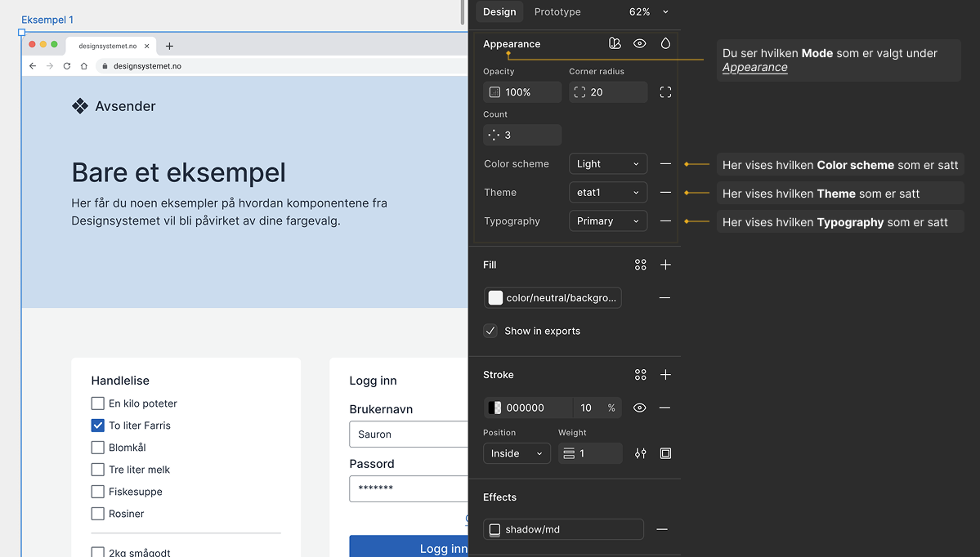Click the Brukernavn input field
Image resolution: width=980 pixels, height=557 pixels.
tap(409, 434)
